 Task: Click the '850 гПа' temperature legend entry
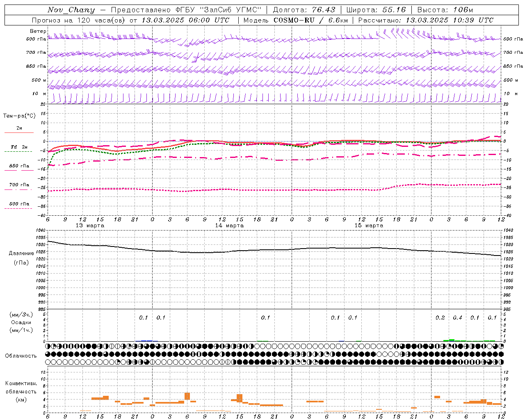(x=19, y=166)
